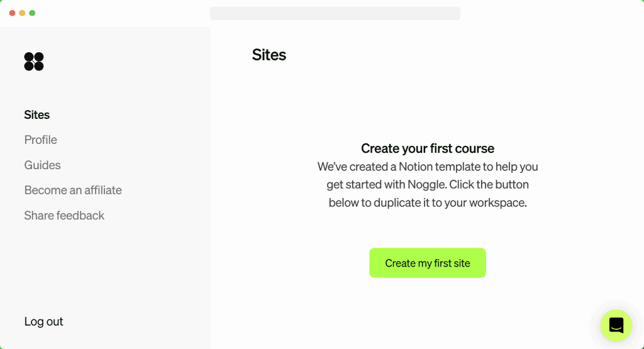The image size is (644, 349).
Task: Maximize the window with the green button
Action: [32, 13]
